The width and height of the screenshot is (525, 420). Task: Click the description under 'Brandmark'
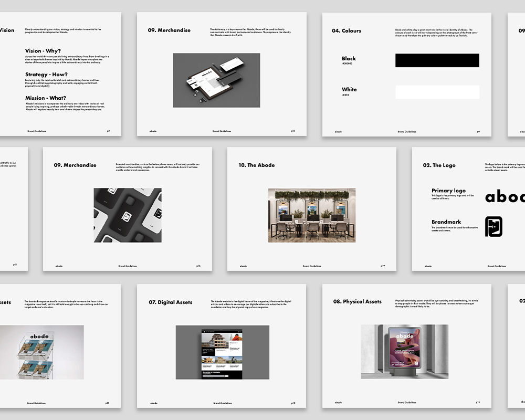coord(454,229)
